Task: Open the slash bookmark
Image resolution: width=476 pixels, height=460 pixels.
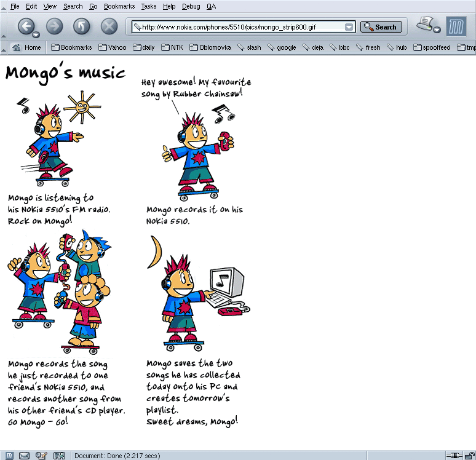Action: [x=249, y=47]
